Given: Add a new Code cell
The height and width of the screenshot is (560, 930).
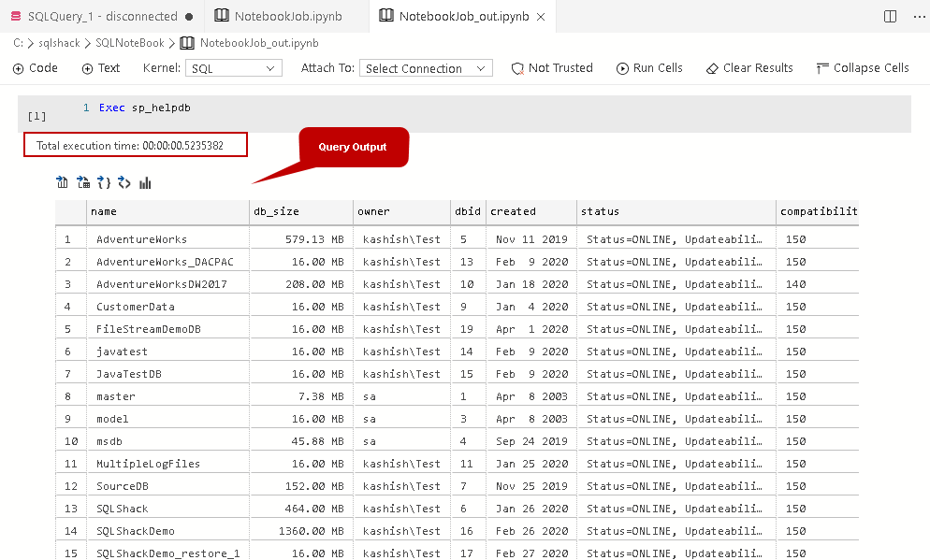Looking at the screenshot, I should [x=36, y=68].
